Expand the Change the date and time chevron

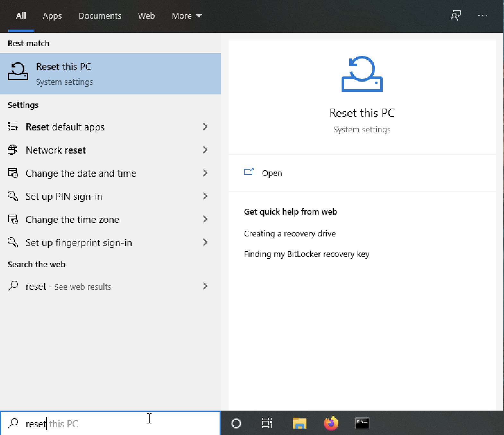pyautogui.click(x=205, y=173)
